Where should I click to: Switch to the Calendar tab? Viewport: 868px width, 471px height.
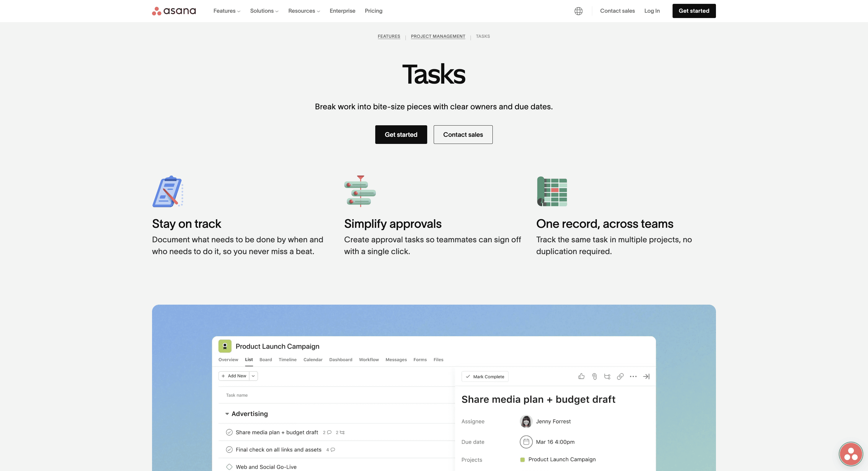coord(313,359)
